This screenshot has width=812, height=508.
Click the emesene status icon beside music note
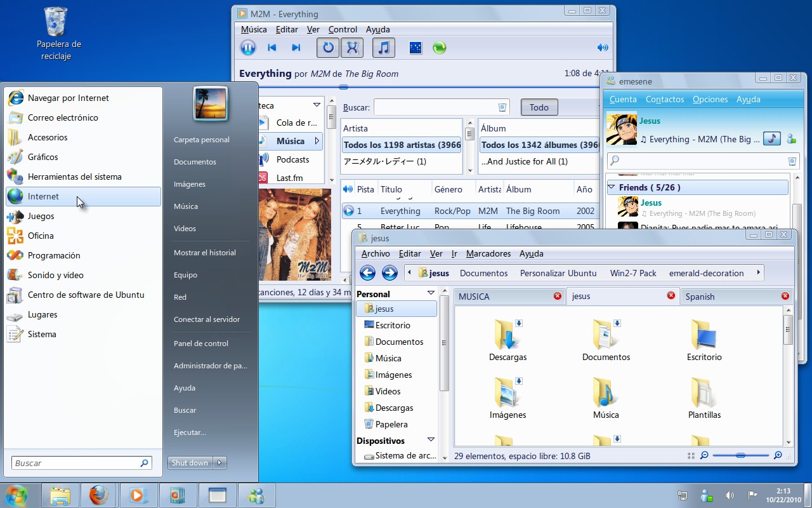pyautogui.click(x=790, y=138)
